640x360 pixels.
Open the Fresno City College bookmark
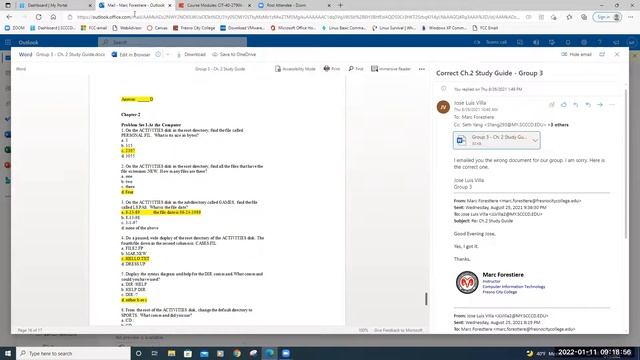(x=194, y=28)
